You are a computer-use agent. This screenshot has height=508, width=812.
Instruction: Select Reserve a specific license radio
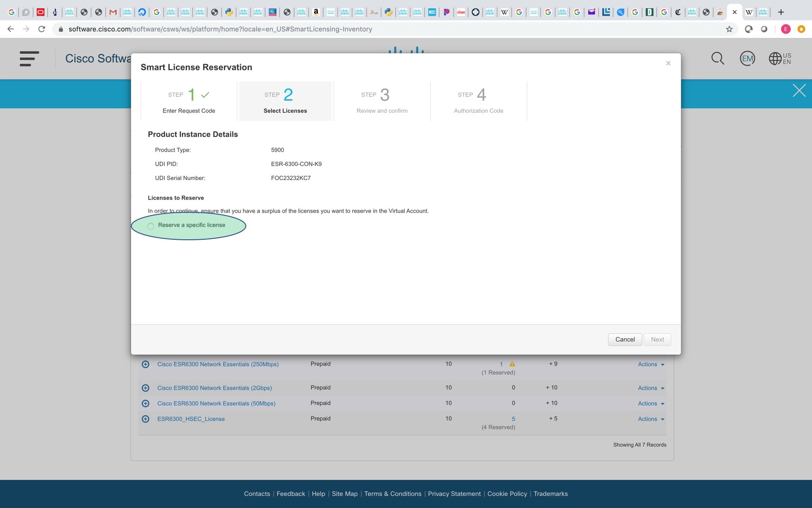pos(151,226)
